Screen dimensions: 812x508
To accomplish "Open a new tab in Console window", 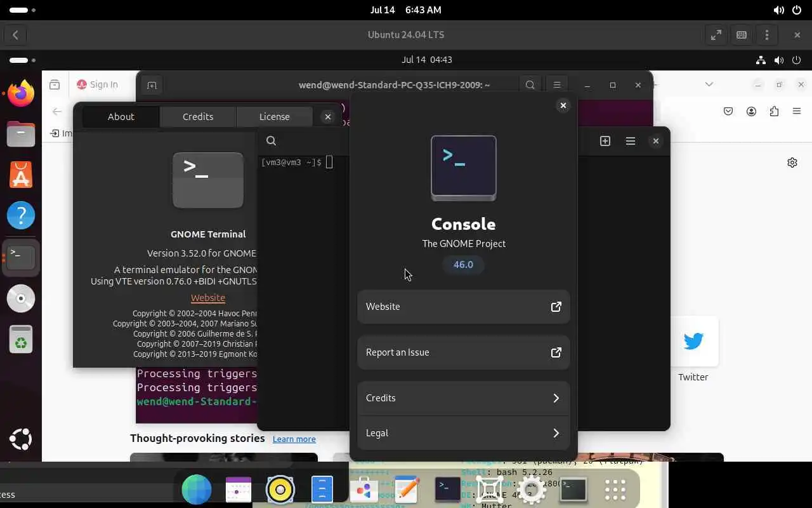I will pyautogui.click(x=605, y=141).
